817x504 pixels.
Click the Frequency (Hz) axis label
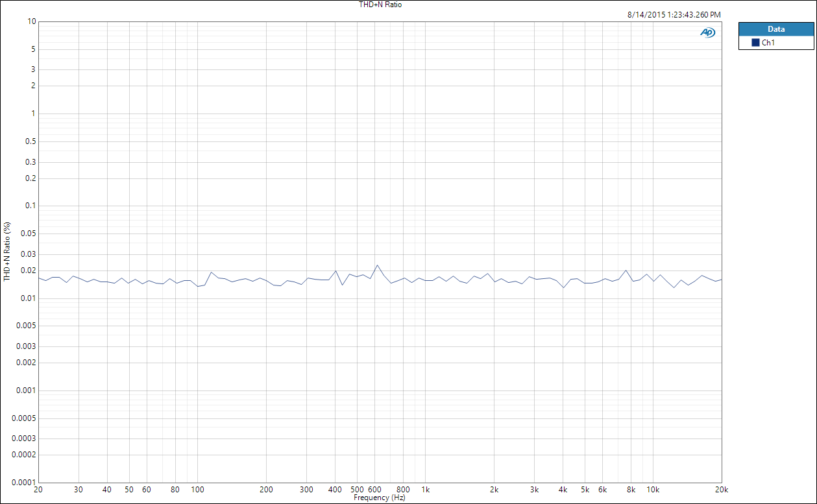[x=380, y=498]
